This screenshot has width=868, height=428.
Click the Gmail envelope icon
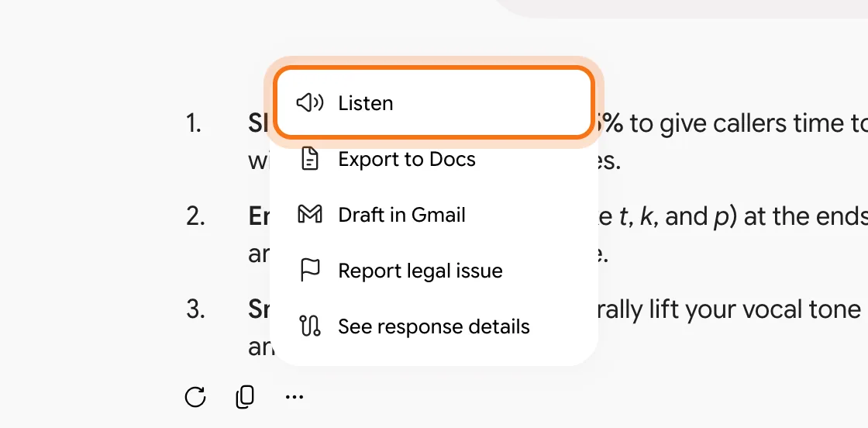pos(310,214)
